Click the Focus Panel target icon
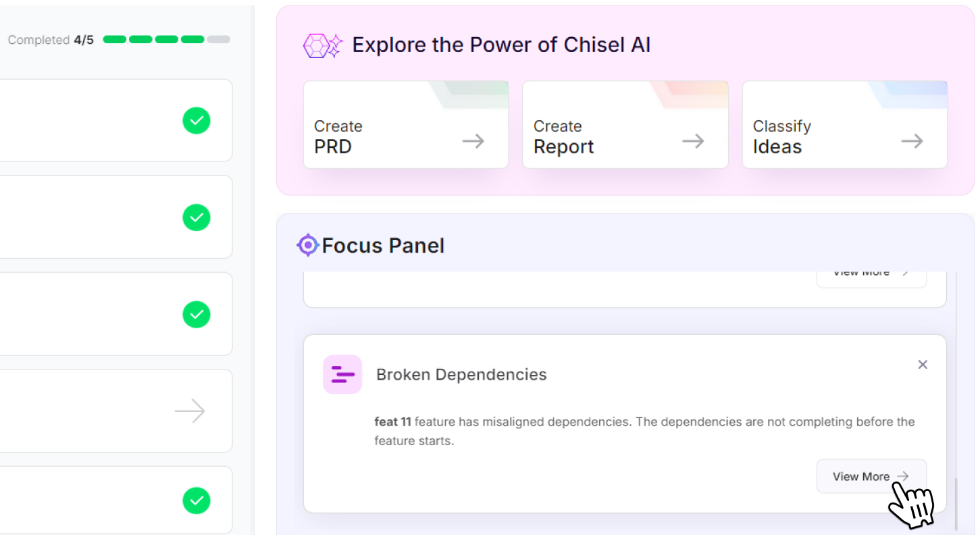The width and height of the screenshot is (980, 535). click(308, 245)
